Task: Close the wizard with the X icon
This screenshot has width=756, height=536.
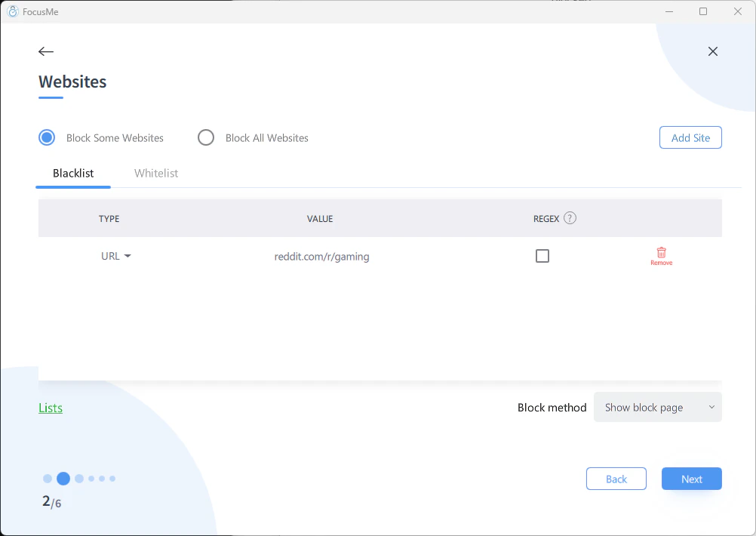Action: 712,51
